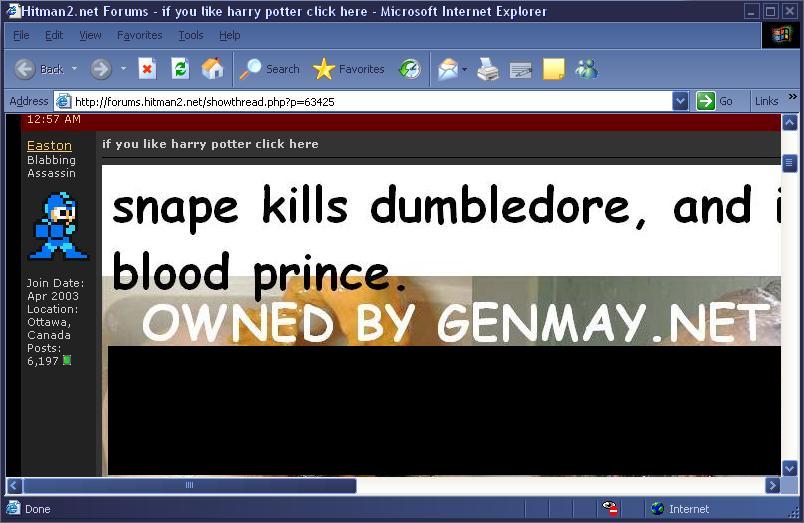Expand the address bar dropdown
The width and height of the screenshot is (804, 523).
[680, 101]
